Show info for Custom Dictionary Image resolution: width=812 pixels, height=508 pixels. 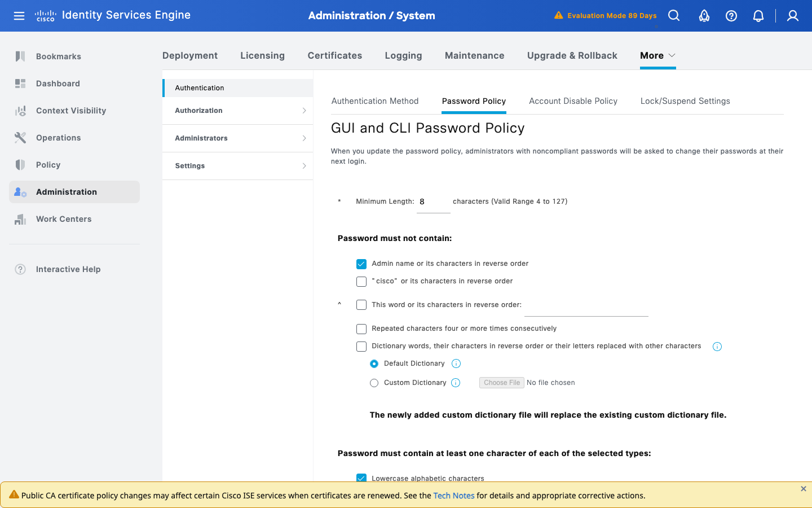[456, 383]
